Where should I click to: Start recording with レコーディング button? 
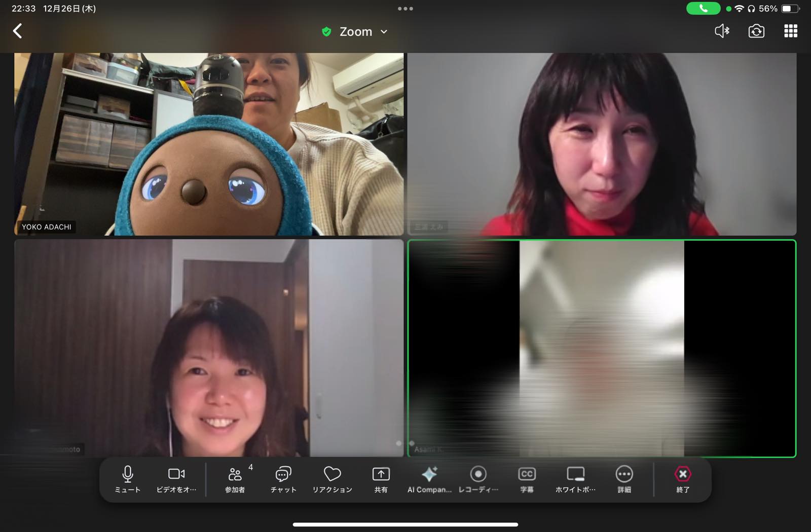tap(478, 479)
